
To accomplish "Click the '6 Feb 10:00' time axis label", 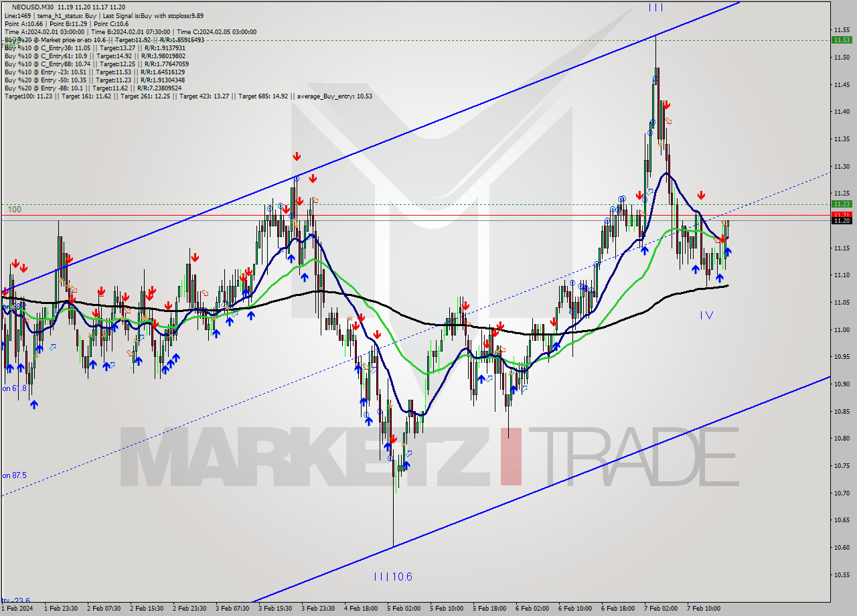I will [x=575, y=609].
